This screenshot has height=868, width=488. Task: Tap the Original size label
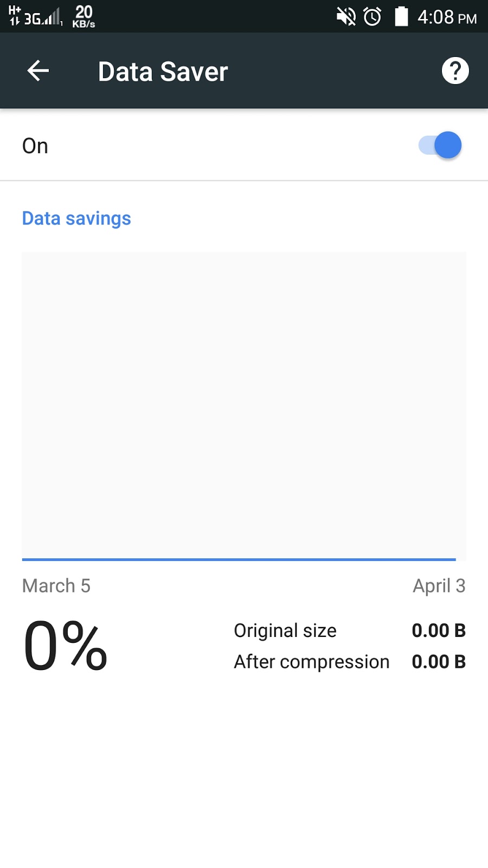tap(285, 630)
